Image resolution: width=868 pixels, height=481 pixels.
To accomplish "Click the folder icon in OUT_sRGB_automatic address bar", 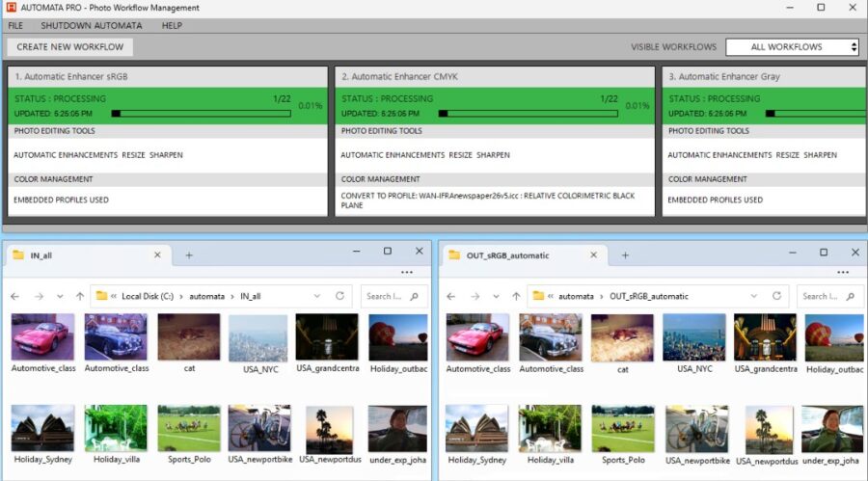I will pyautogui.click(x=538, y=296).
